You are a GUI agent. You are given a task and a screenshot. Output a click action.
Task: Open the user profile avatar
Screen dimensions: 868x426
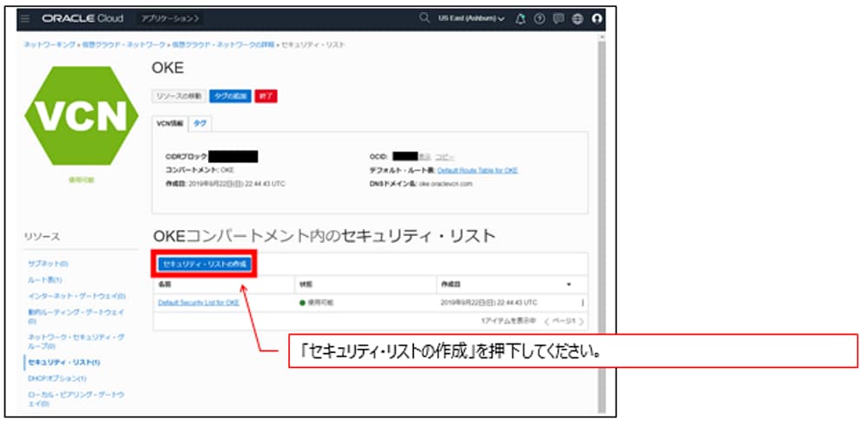tap(596, 19)
